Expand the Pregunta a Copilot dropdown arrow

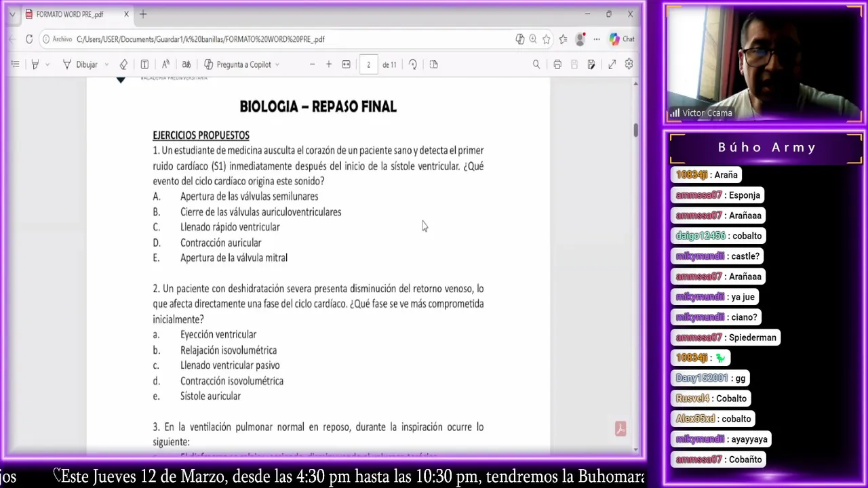pyautogui.click(x=277, y=64)
